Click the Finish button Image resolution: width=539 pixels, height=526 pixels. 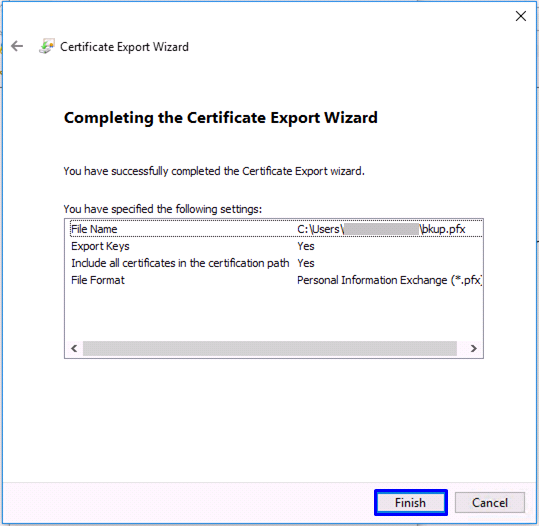pos(411,503)
